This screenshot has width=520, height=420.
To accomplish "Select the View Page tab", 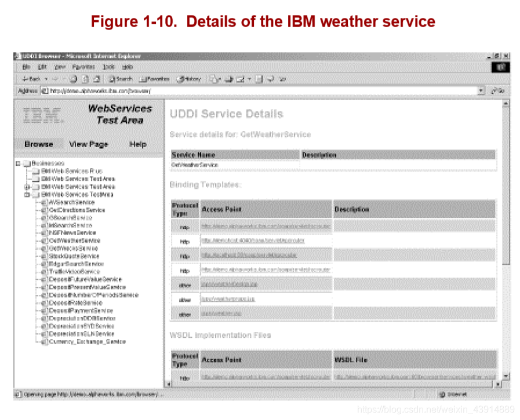I will coord(89,144).
